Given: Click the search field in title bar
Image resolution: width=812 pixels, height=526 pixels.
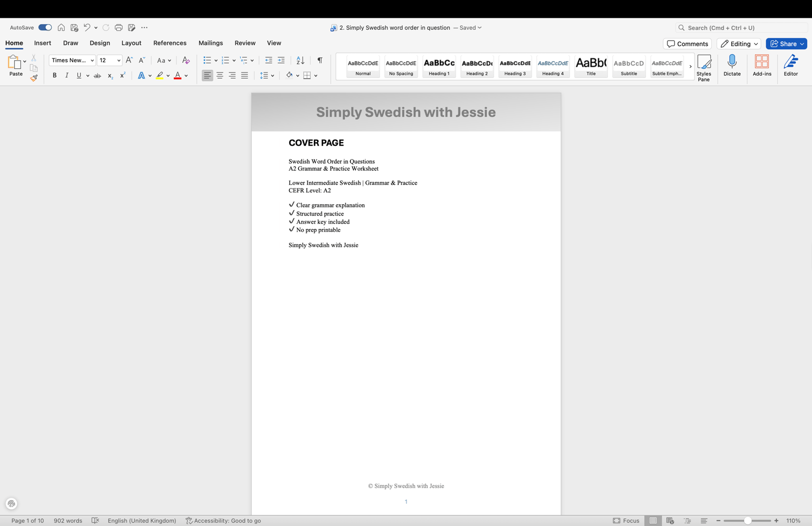Looking at the screenshot, I should click(x=741, y=28).
